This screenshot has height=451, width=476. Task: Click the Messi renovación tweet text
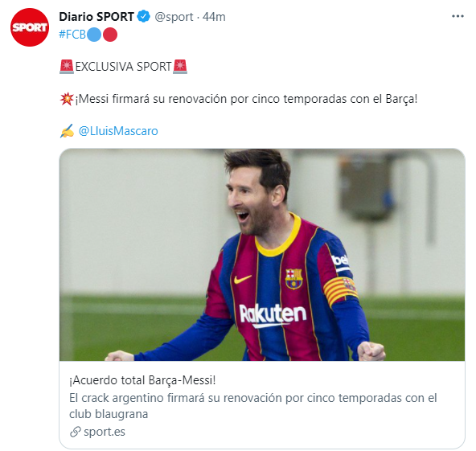coord(246,99)
